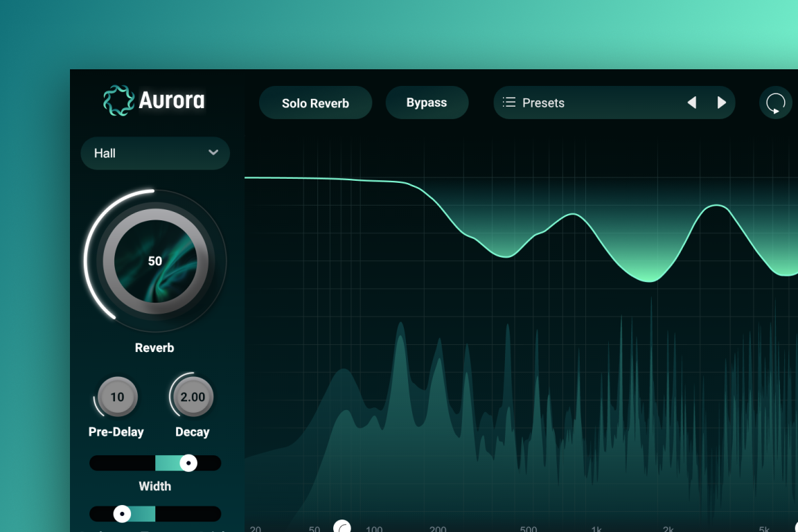798x532 pixels.
Task: Click the Solo Reverb button
Action: [x=315, y=103]
